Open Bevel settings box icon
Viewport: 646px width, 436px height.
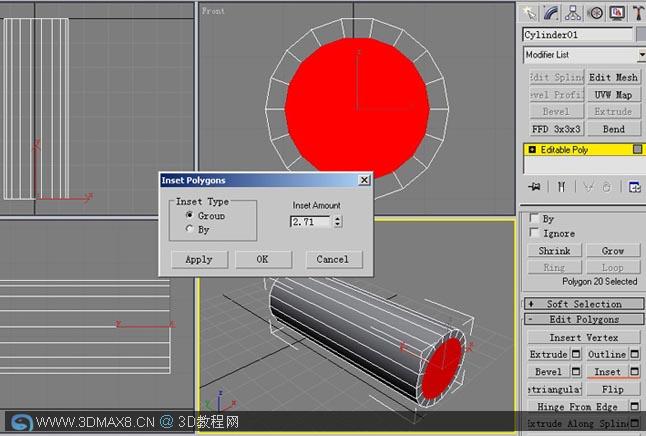(x=576, y=372)
